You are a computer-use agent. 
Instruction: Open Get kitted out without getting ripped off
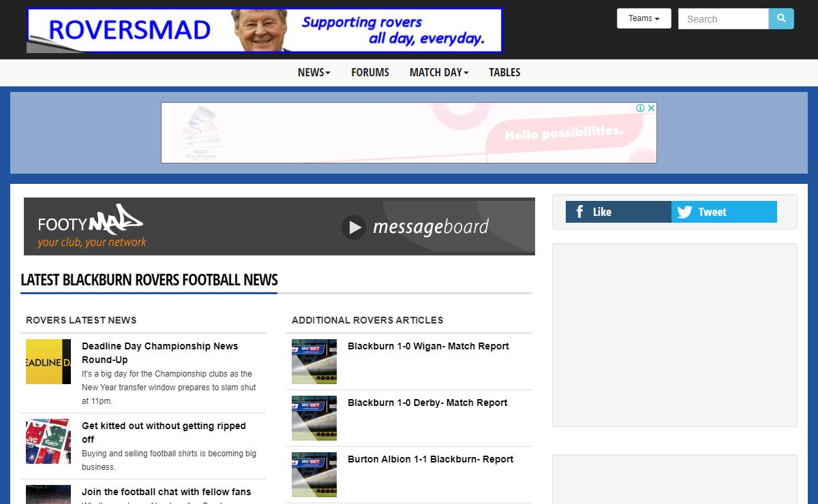[164, 432]
